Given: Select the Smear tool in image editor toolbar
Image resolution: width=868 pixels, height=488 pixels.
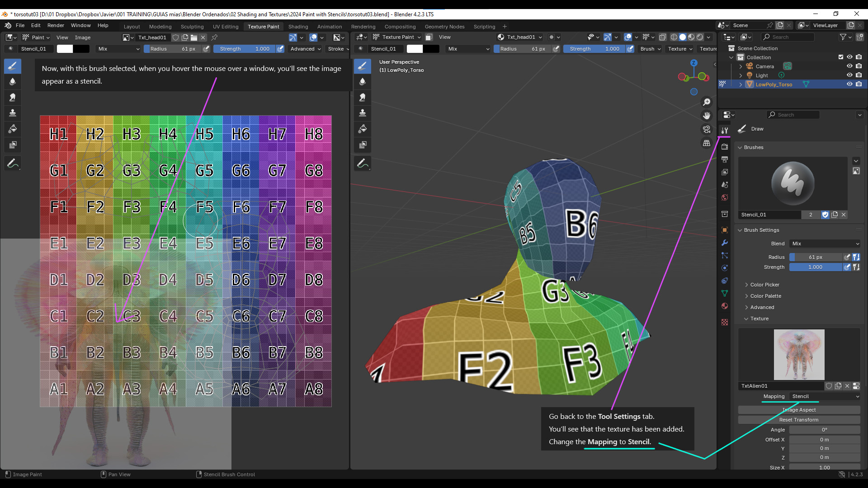Looking at the screenshot, I should pyautogui.click(x=13, y=97).
